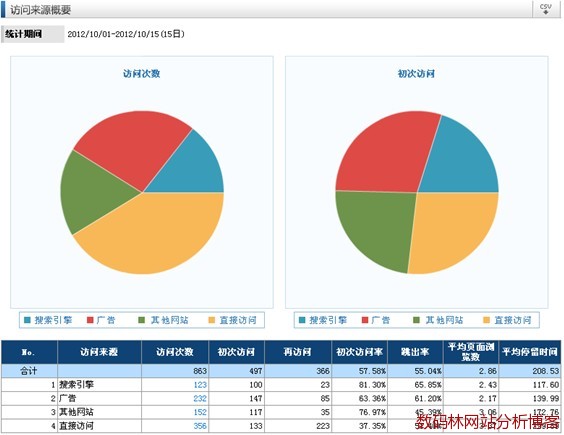Open direct visit count 356
Viewport: 564px width, 435px height.
coord(200,426)
